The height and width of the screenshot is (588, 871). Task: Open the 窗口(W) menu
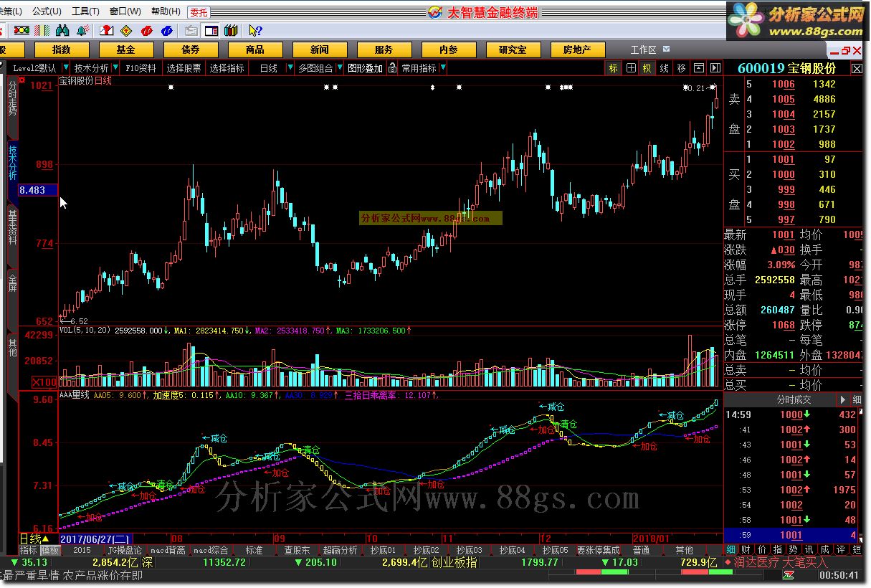point(125,12)
